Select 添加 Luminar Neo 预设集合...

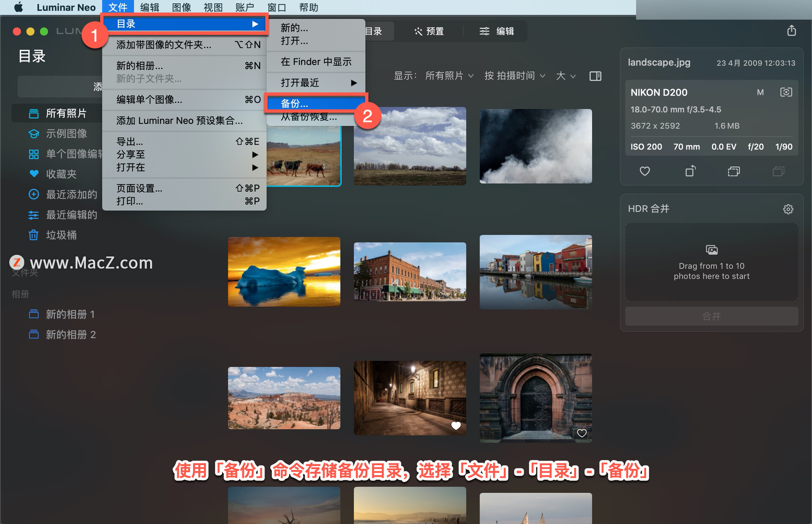pos(184,121)
